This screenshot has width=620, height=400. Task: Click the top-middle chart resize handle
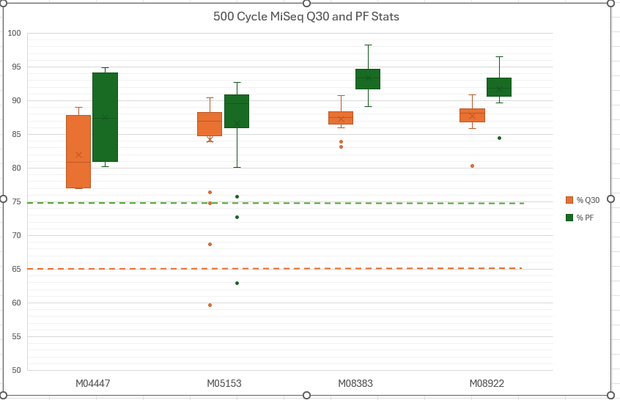pos(306,3)
